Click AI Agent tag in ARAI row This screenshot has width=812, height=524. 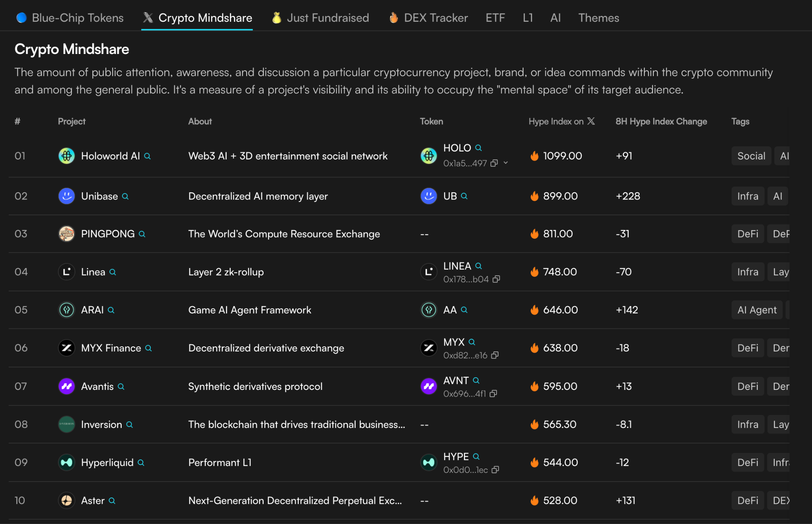pos(756,310)
